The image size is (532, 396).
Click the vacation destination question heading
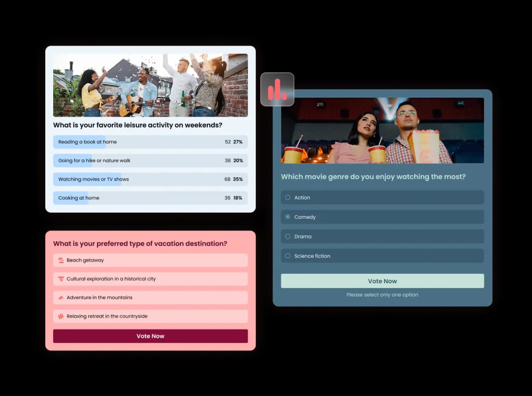(x=140, y=244)
